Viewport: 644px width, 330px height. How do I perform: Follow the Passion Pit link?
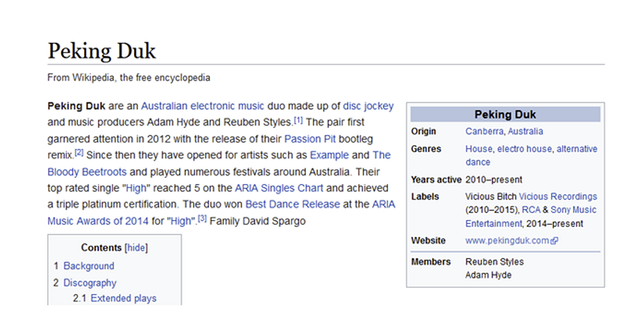pos(311,139)
